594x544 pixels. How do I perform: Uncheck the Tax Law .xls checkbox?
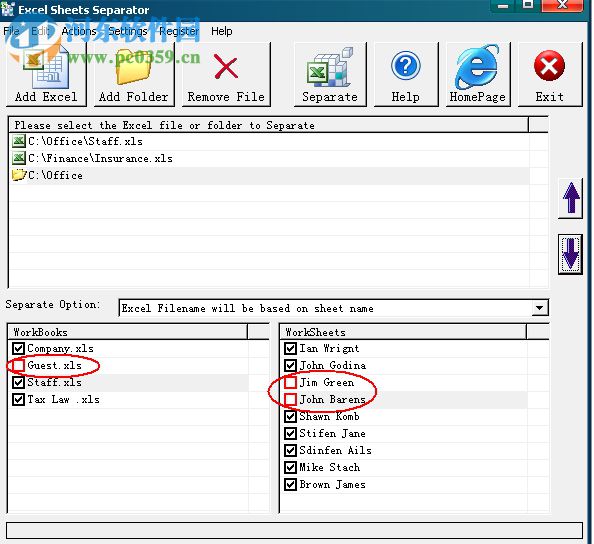18,399
